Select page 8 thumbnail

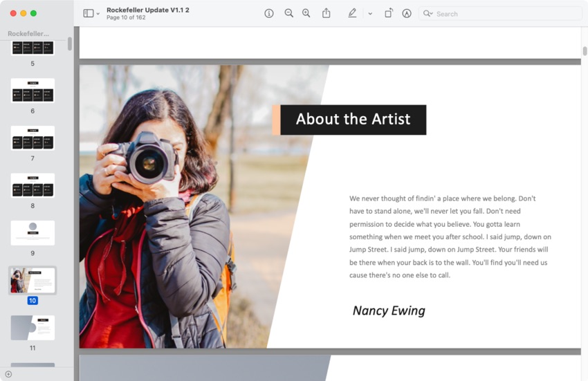point(33,185)
